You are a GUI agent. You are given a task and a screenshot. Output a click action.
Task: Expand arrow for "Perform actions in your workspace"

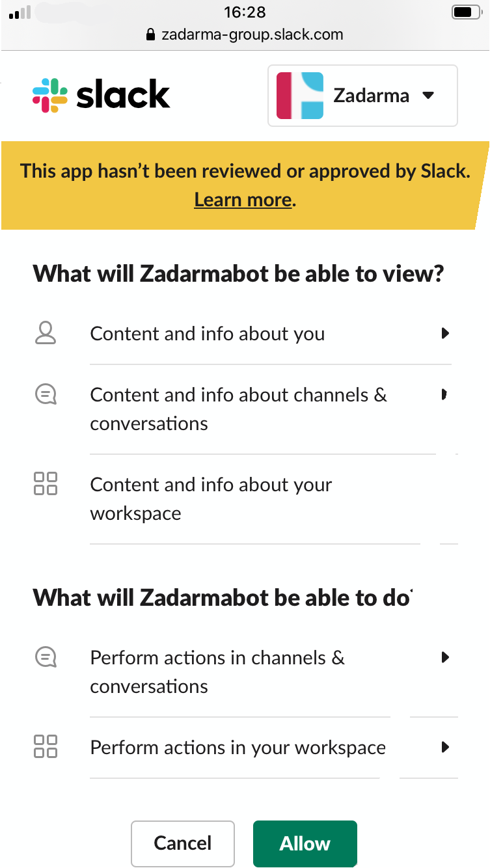[x=445, y=747]
